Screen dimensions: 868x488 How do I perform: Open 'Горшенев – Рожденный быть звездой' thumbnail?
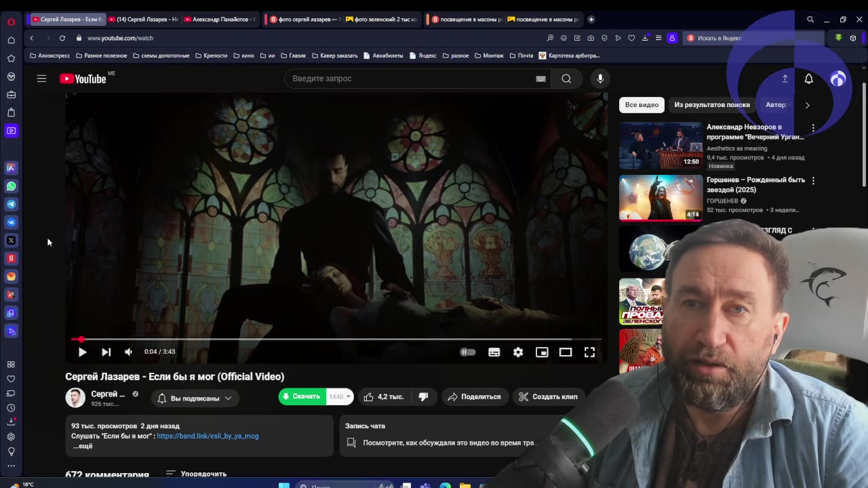click(660, 198)
